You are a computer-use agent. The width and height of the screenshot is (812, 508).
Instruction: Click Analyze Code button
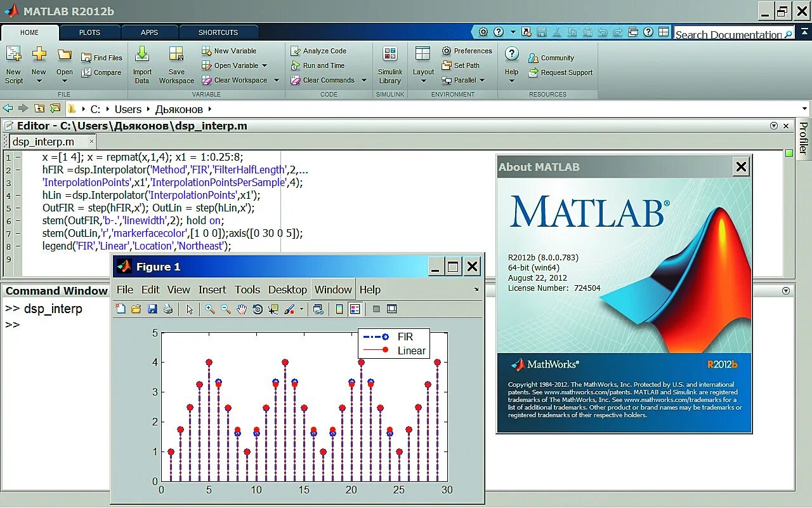tap(318, 51)
